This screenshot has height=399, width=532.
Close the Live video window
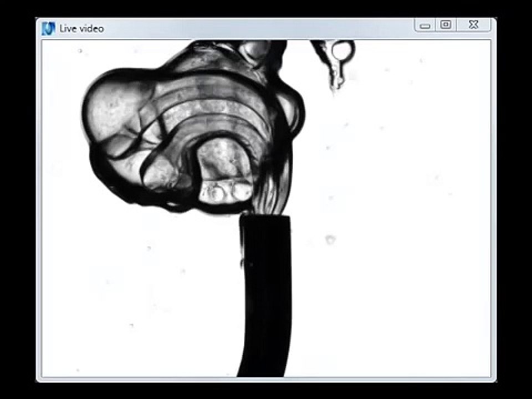coord(474,25)
